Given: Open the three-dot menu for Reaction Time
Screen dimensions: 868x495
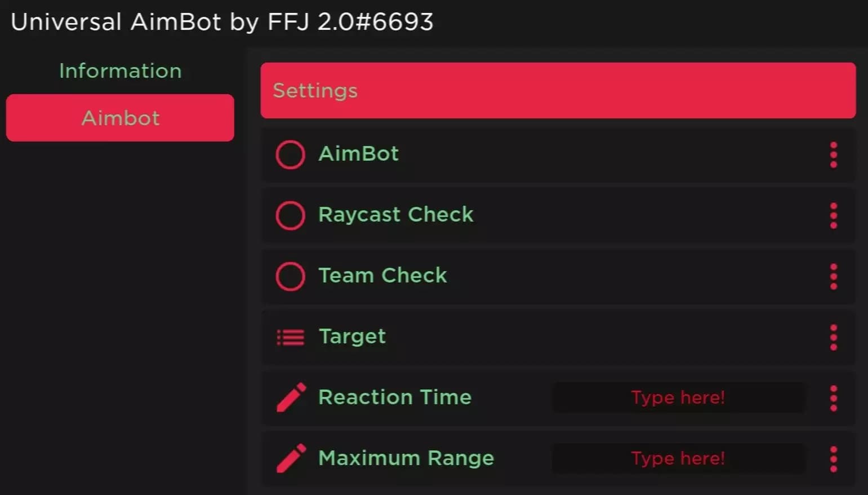Looking at the screenshot, I should point(833,397).
